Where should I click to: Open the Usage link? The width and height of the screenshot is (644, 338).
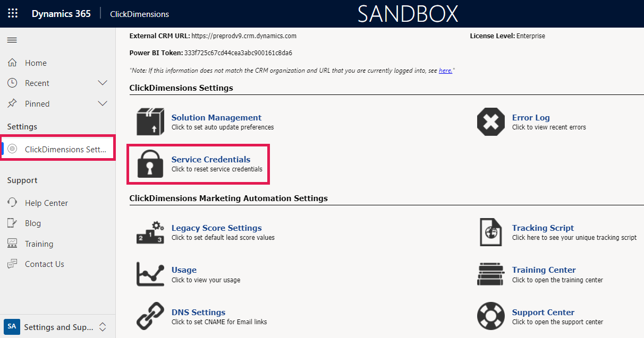(x=184, y=270)
